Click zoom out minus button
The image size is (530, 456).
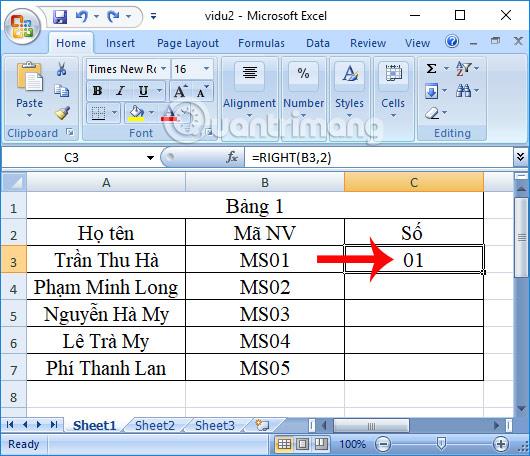(382, 444)
